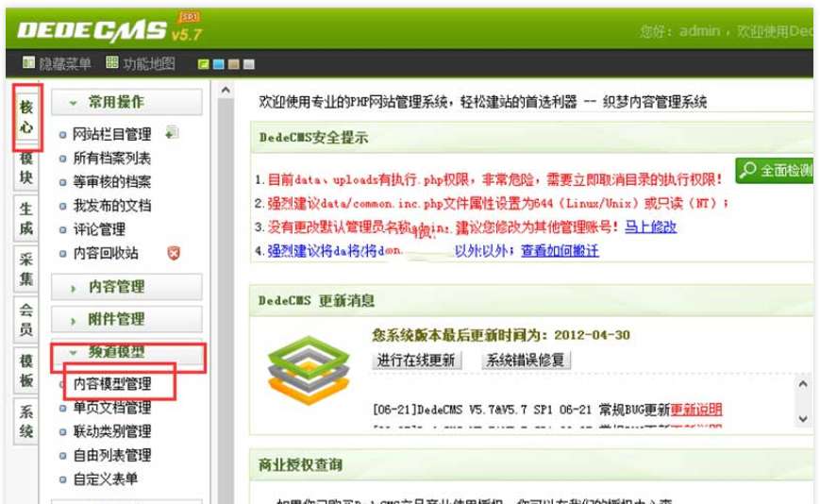Open 内容回收站
This screenshot has height=504, width=820.
point(105,253)
